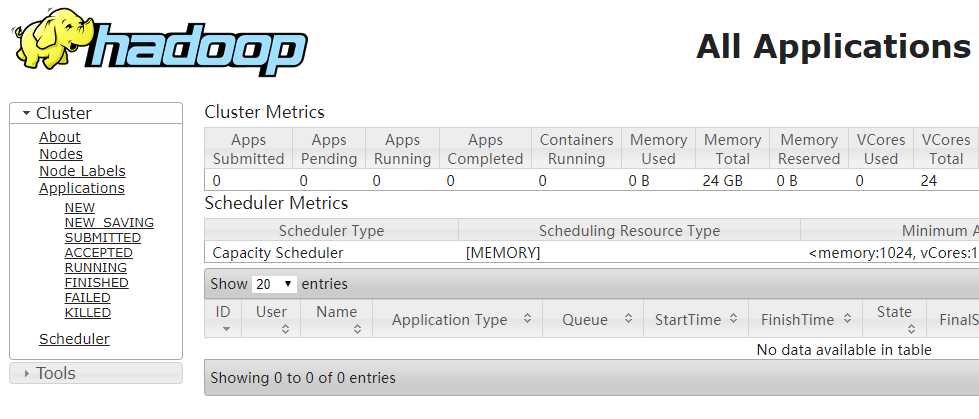Image resolution: width=979 pixels, height=419 pixels.
Task: Sort table by User column arrow
Action: coord(285,328)
